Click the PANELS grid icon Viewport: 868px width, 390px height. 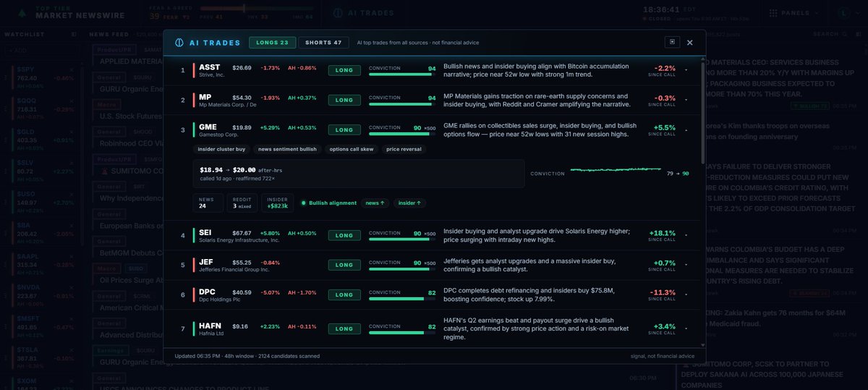click(775, 12)
